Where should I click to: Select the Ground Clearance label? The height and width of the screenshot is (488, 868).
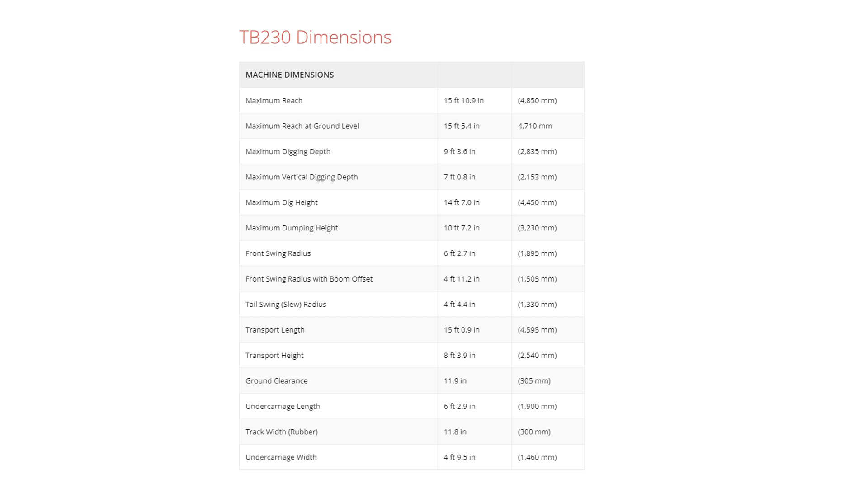pyautogui.click(x=276, y=381)
